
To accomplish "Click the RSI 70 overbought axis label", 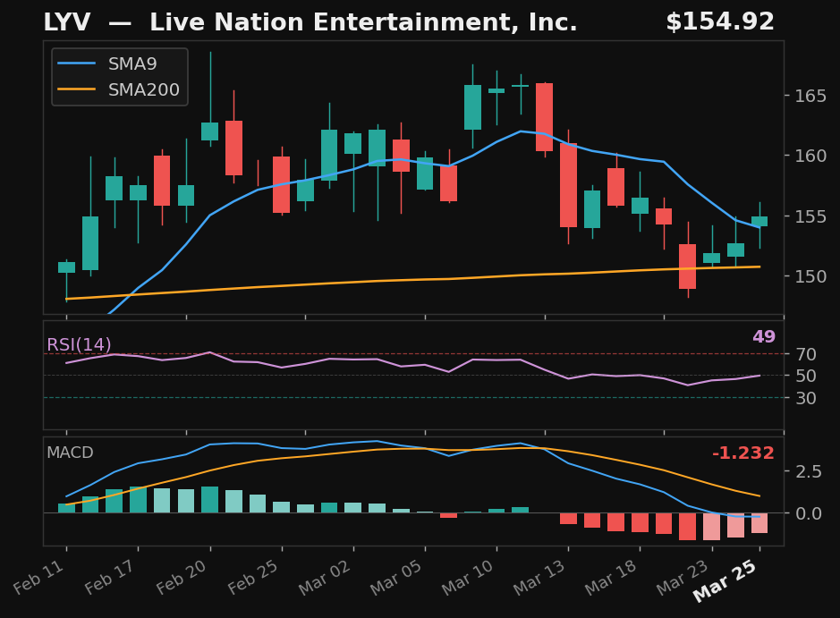I will pyautogui.click(x=803, y=354).
